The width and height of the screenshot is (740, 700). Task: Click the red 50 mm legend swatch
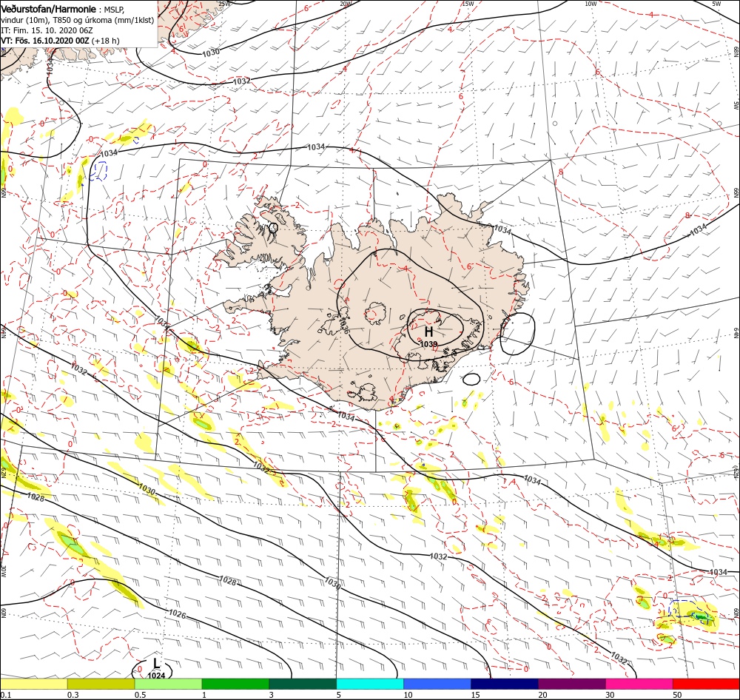click(x=706, y=684)
